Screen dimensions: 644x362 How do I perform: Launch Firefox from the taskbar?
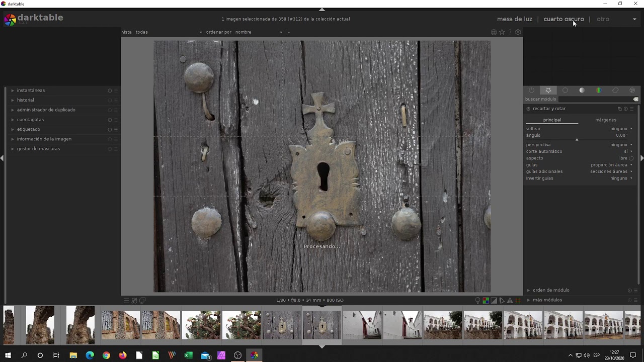click(x=123, y=355)
